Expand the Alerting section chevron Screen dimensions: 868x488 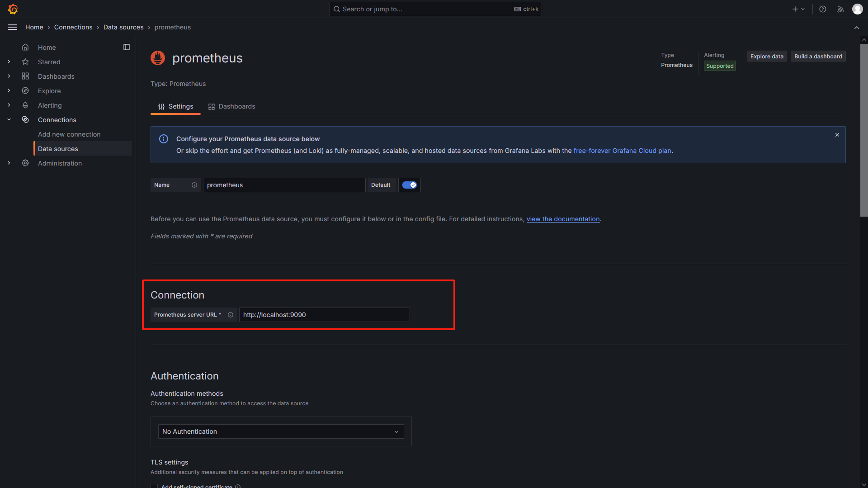[9, 105]
